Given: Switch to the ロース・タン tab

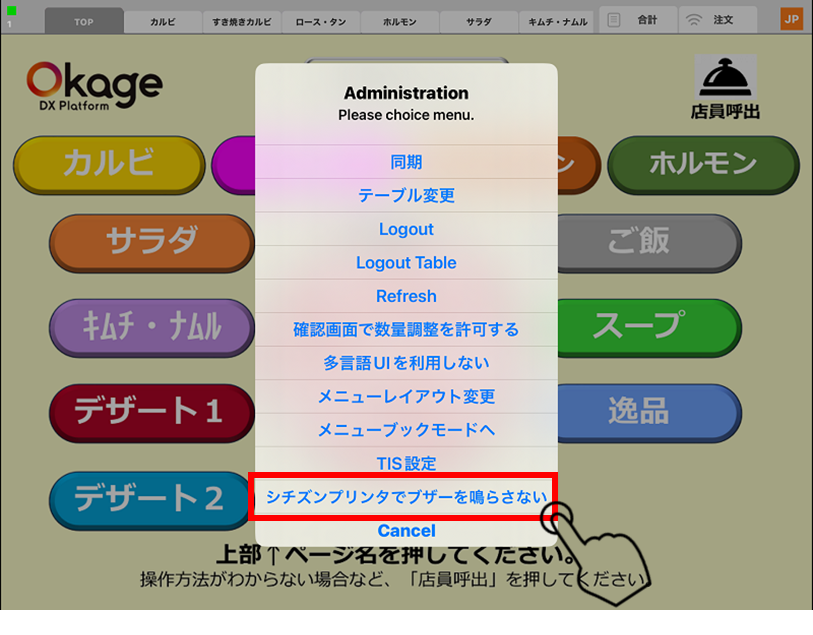Looking at the screenshot, I should (320, 21).
